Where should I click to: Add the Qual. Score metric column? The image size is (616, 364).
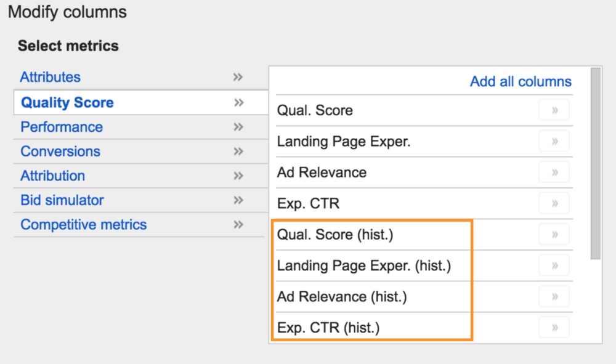tap(553, 110)
